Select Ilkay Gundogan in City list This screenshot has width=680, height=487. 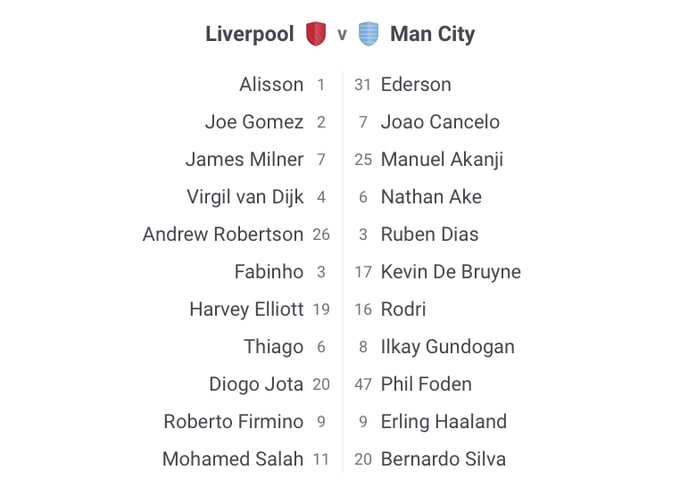coord(448,347)
